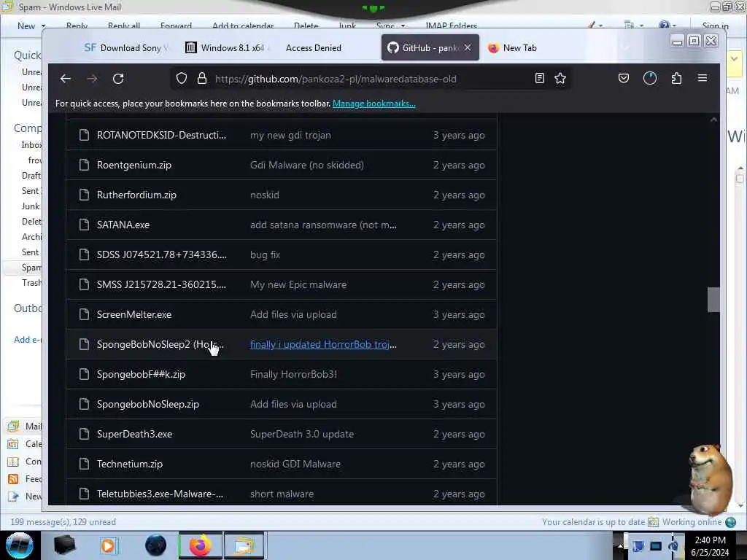Screen dimensions: 747x560
Task: Open the tracking protection shield icon
Action: [x=182, y=79]
